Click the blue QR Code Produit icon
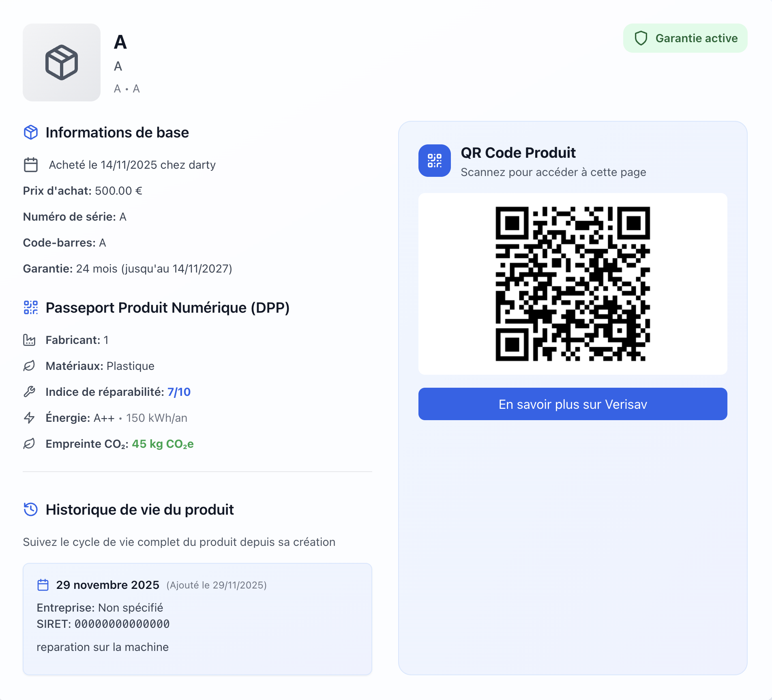The height and width of the screenshot is (700, 772). click(x=434, y=161)
